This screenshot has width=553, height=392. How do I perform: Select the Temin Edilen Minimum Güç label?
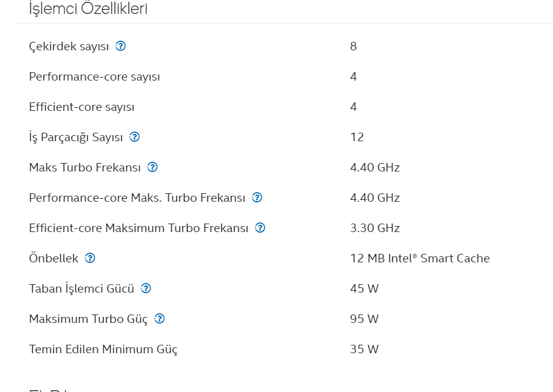[x=103, y=350]
